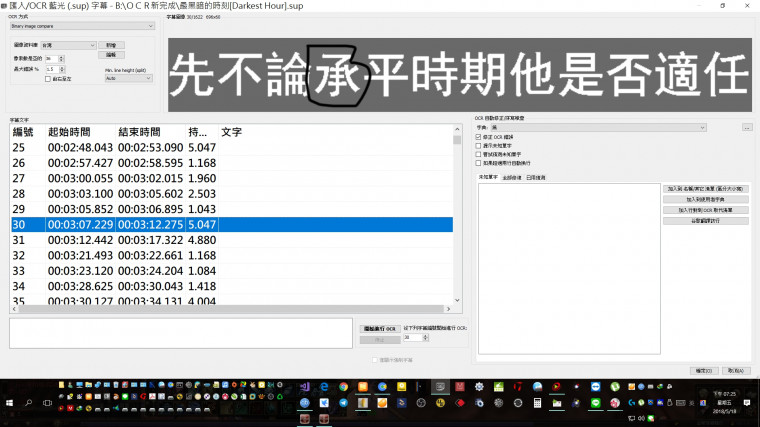The image size is (760, 427).
Task: Click the subtitle image preview
Action: (460, 75)
